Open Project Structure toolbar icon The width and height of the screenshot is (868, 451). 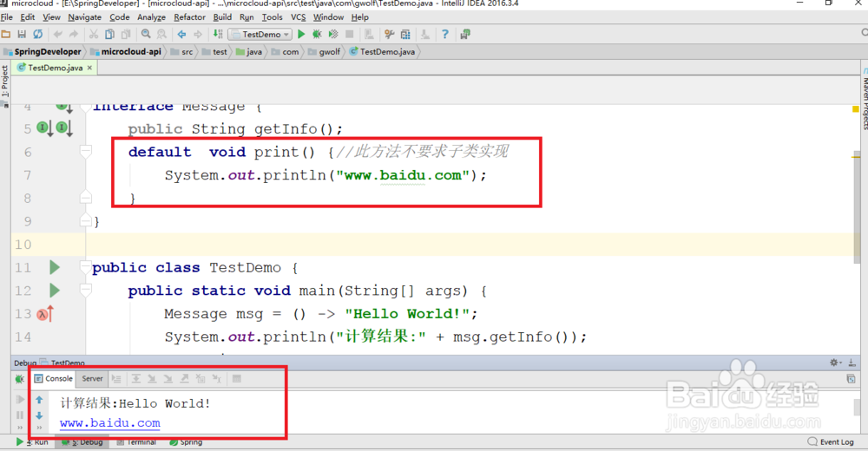tap(405, 35)
